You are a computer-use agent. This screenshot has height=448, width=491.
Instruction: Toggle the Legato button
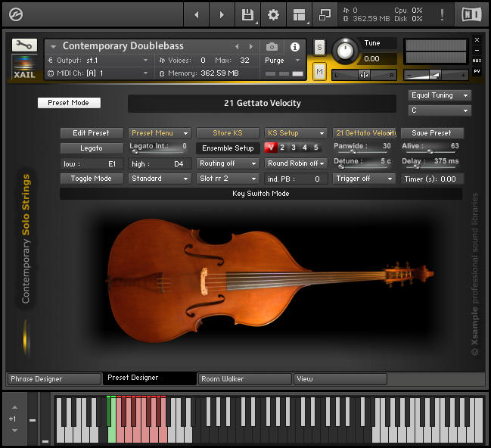[x=92, y=148]
